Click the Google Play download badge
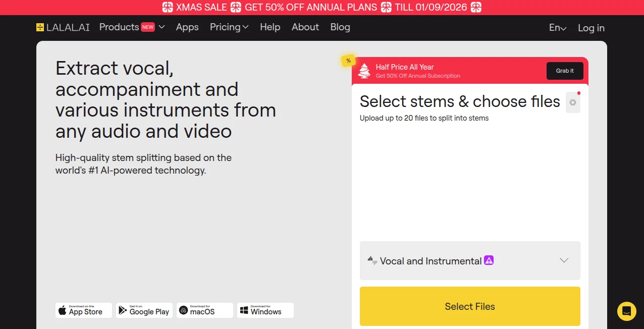Image resolution: width=644 pixels, height=329 pixels. (144, 310)
